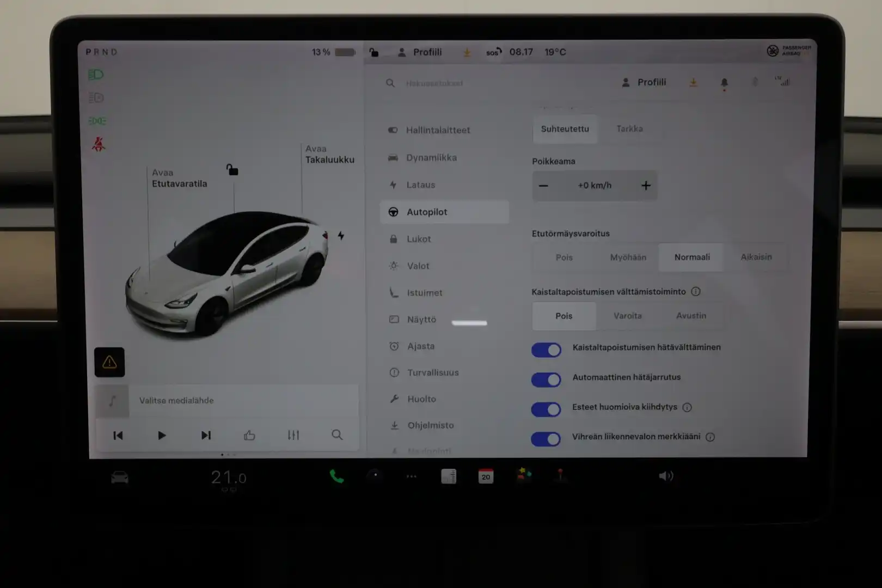This screenshot has width=882, height=588.
Task: Open Toybox via the joystick icon
Action: coord(561,476)
